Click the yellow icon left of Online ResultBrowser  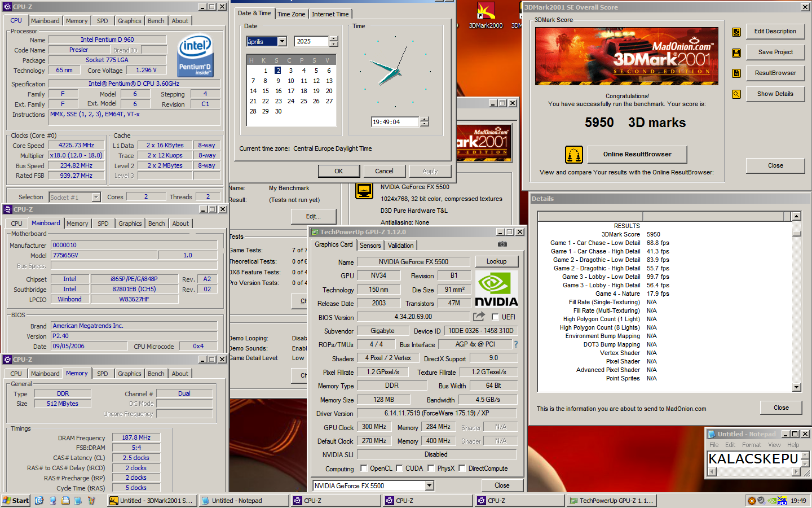tap(573, 155)
